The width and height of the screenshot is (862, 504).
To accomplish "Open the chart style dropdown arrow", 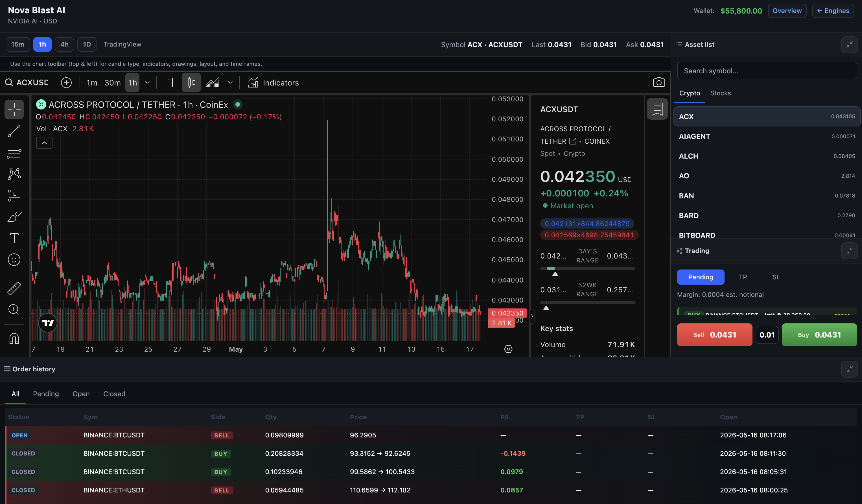I will tap(230, 82).
